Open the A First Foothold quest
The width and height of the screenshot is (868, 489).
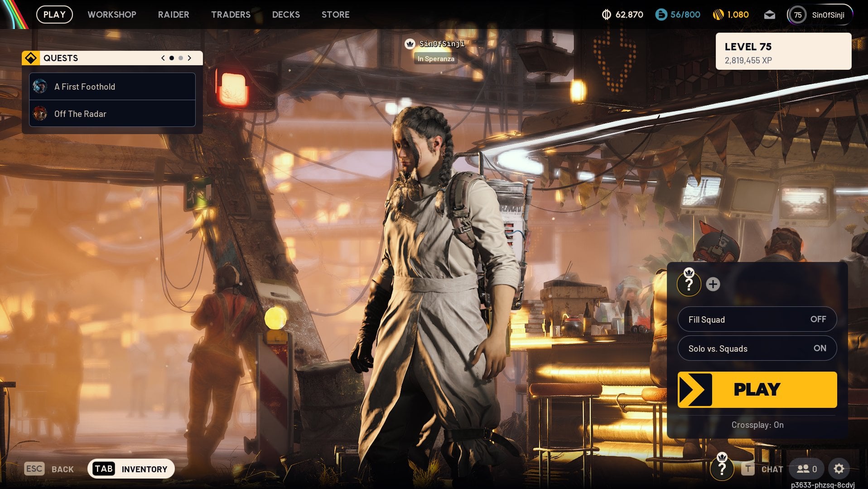click(112, 86)
